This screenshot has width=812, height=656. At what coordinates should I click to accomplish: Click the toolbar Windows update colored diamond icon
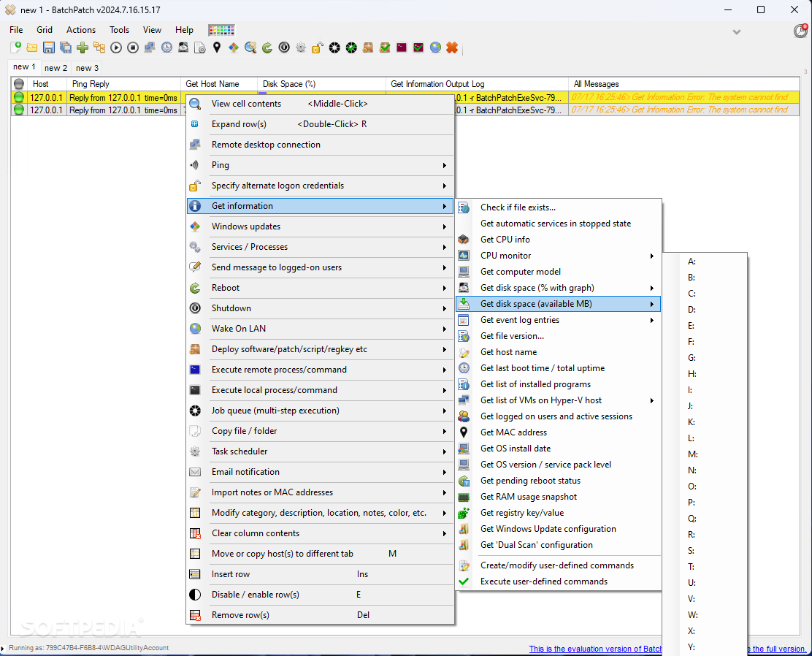[x=234, y=47]
